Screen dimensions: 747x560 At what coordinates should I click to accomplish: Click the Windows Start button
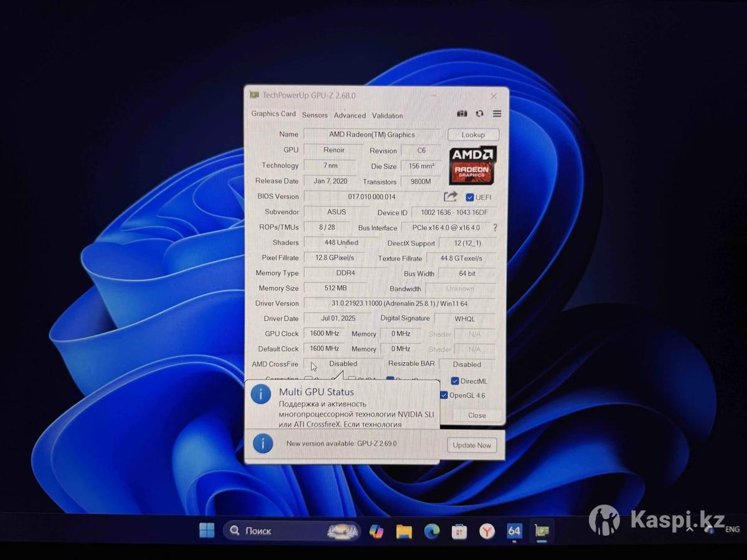coord(207,531)
